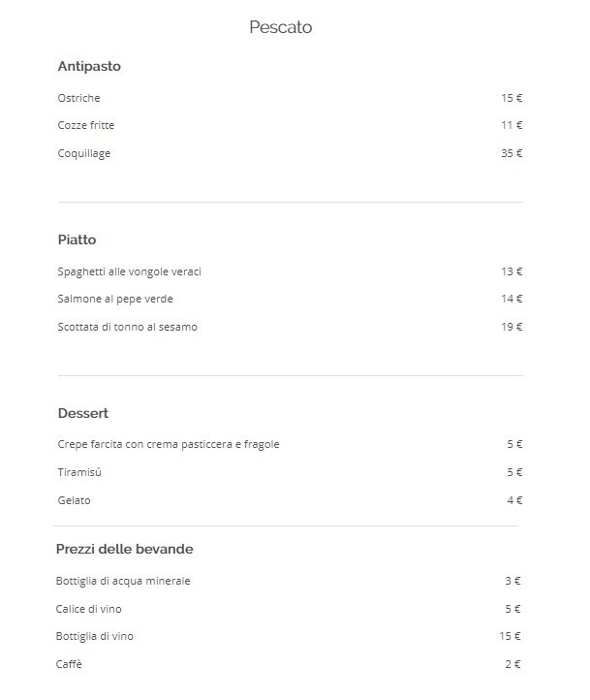Select the Crepe farcita dessert item
The width and height of the screenshot is (590, 700).
tap(168, 444)
